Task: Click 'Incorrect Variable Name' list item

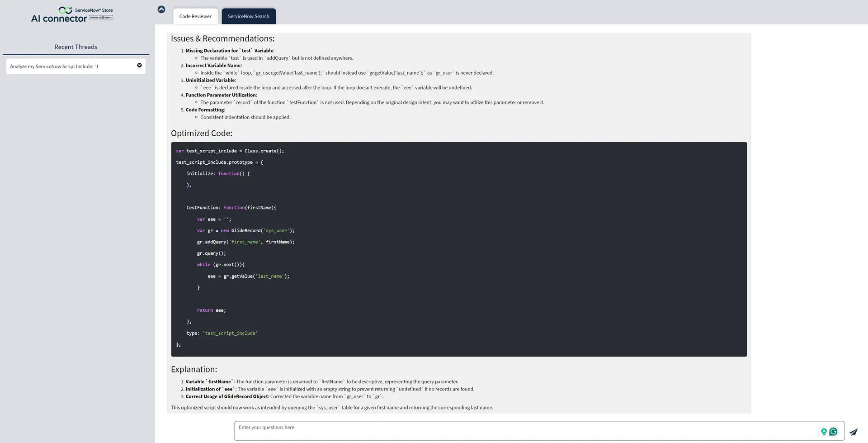Action: (x=213, y=66)
